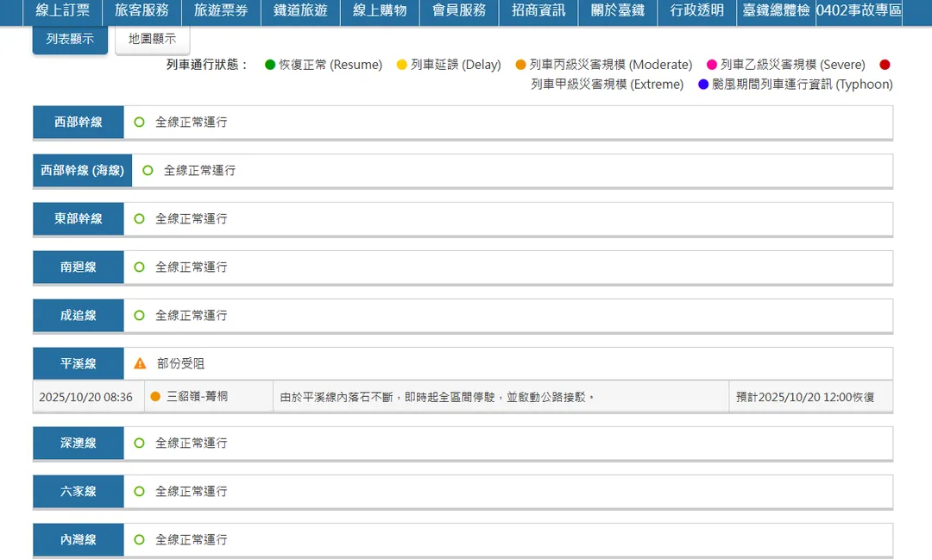This screenshot has width=932, height=560.
Task: Click the 2025/10/20 08:36 timestamp cell
Action: tap(89, 397)
